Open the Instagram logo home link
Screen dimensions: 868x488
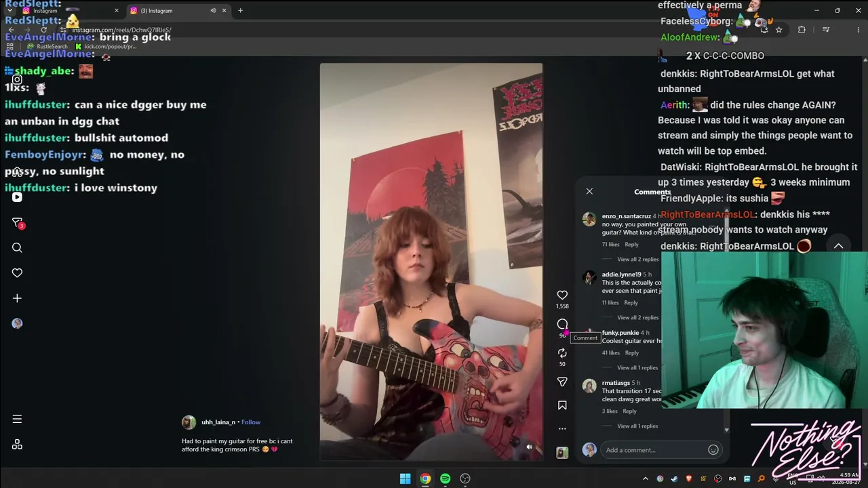[x=17, y=79]
